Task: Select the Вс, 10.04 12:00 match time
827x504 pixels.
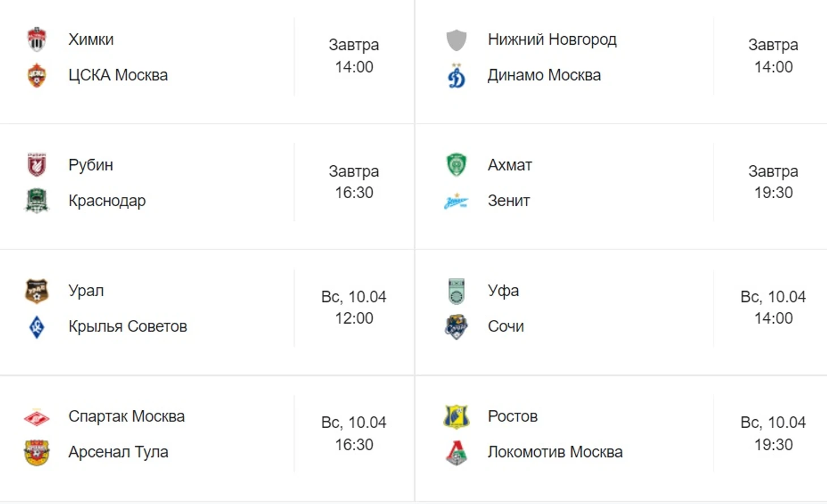Action: point(354,307)
